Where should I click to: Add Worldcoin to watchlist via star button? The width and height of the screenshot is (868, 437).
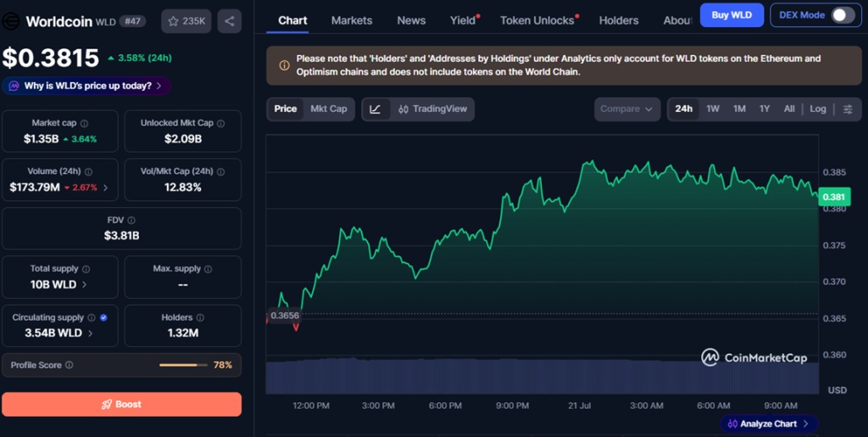coord(186,21)
